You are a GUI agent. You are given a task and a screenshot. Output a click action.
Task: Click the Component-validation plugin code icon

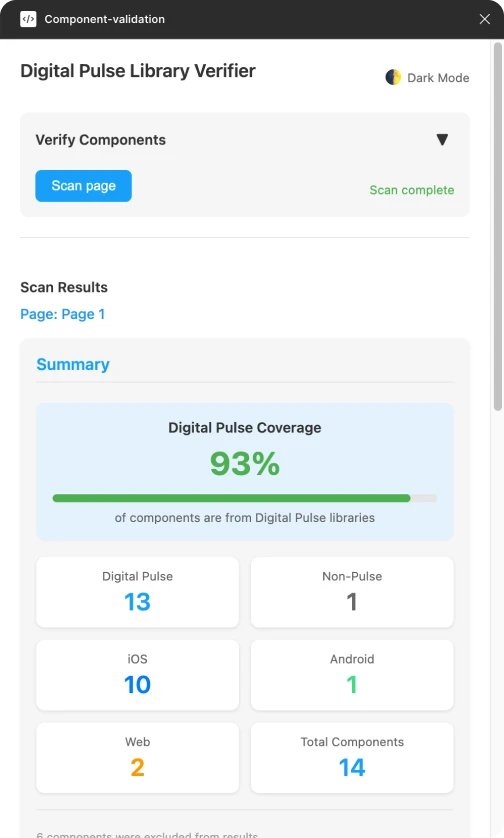pyautogui.click(x=28, y=19)
